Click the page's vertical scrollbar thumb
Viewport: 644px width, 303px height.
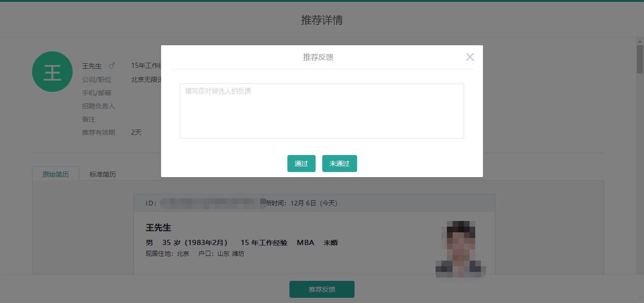click(640, 59)
